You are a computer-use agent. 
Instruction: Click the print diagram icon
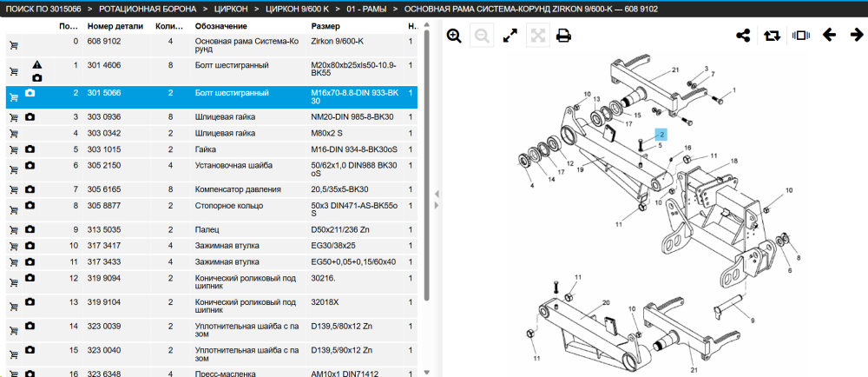coord(563,36)
